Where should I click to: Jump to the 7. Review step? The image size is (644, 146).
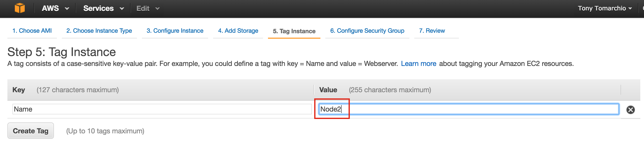click(x=432, y=30)
